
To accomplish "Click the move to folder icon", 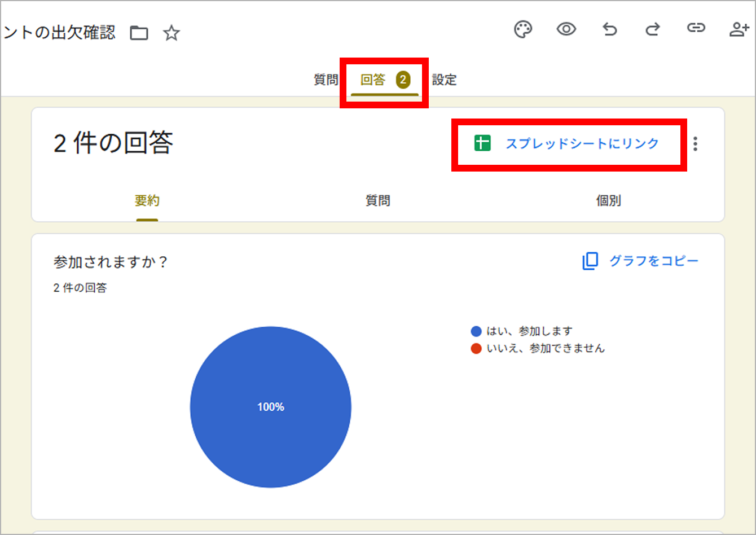I will point(139,33).
